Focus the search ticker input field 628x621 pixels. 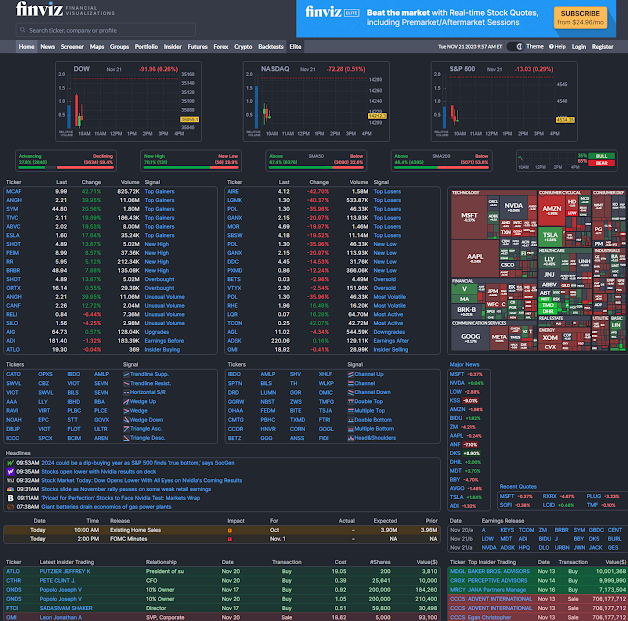[x=106, y=30]
